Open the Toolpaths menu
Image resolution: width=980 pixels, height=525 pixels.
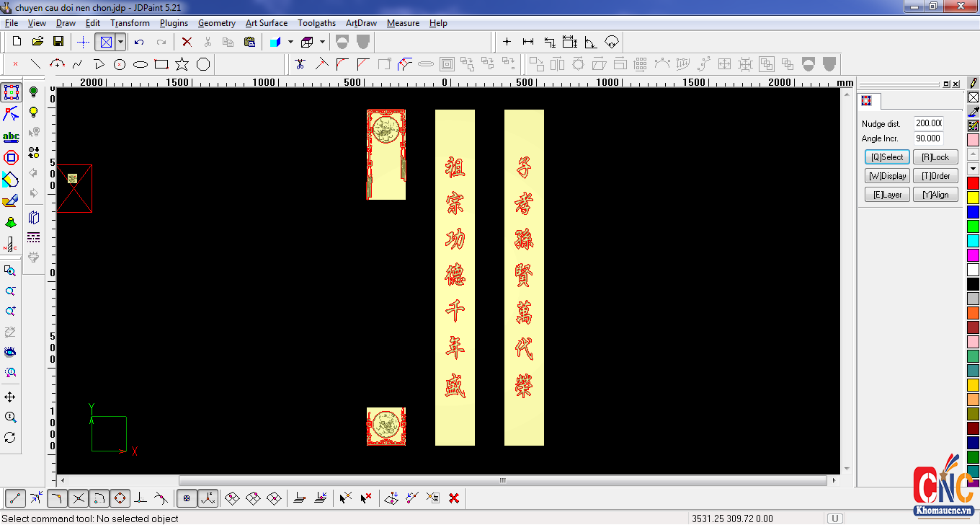coord(316,23)
